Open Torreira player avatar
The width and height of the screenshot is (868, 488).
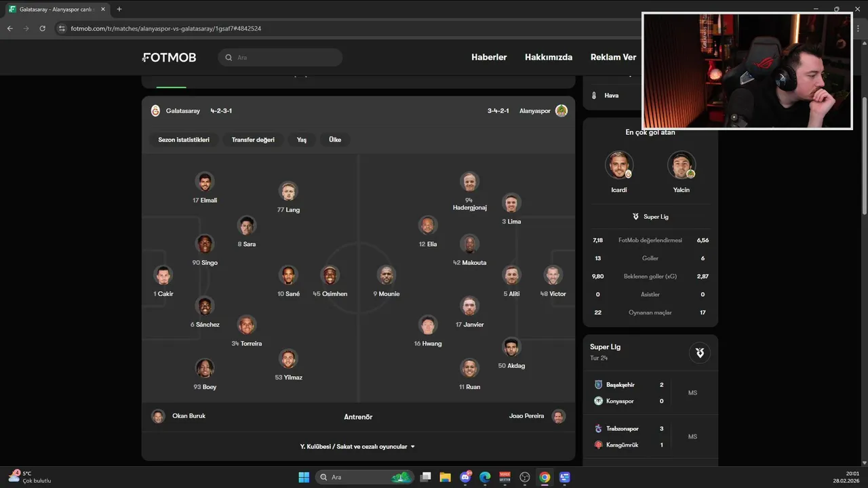[247, 325]
